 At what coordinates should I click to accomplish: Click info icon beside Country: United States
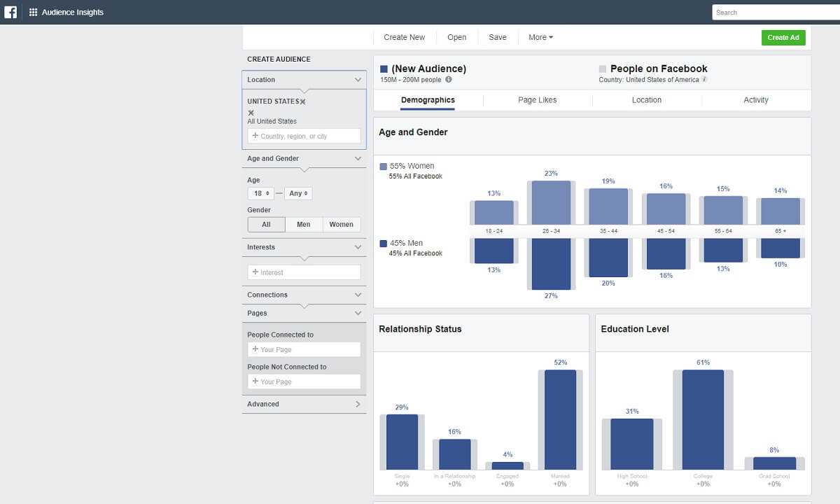[x=704, y=80]
